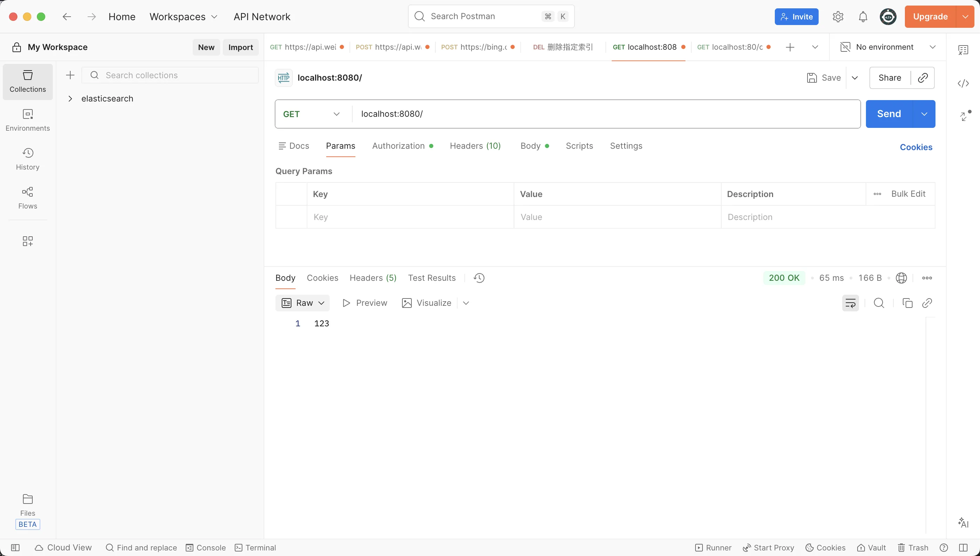Viewport: 980px width, 556px height.
Task: Switch to the Headers (10) request tab
Action: tap(475, 146)
